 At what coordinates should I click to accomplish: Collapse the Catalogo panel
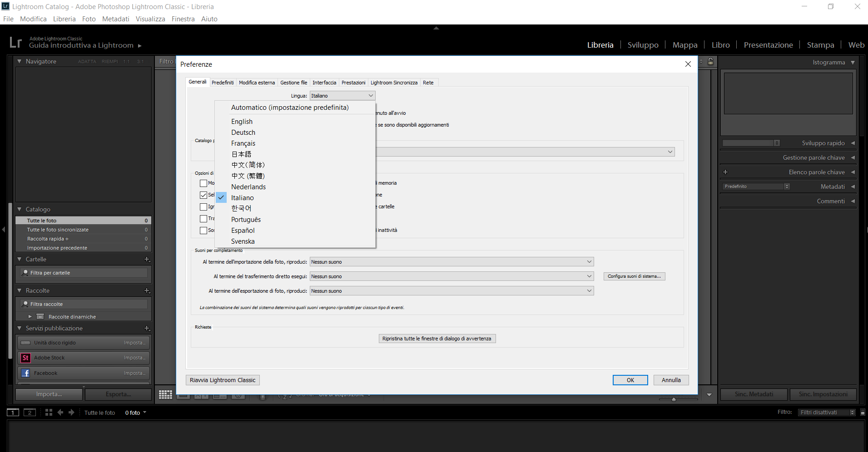[x=20, y=209]
